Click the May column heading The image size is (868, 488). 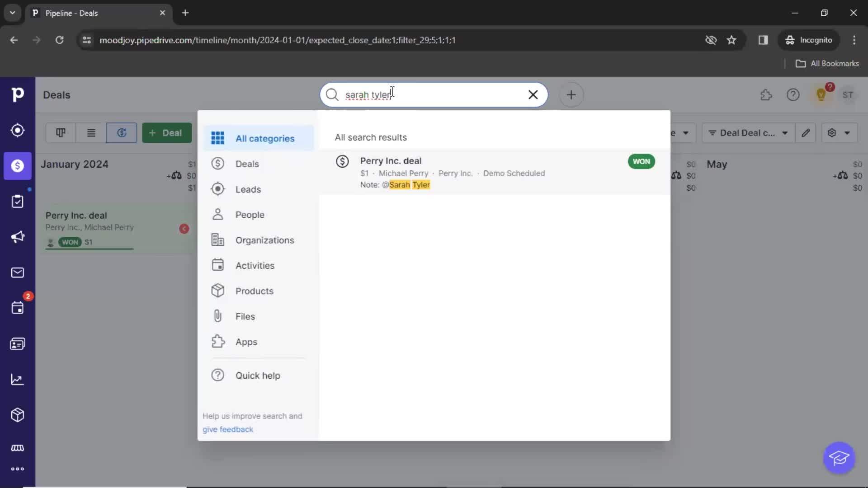(717, 164)
